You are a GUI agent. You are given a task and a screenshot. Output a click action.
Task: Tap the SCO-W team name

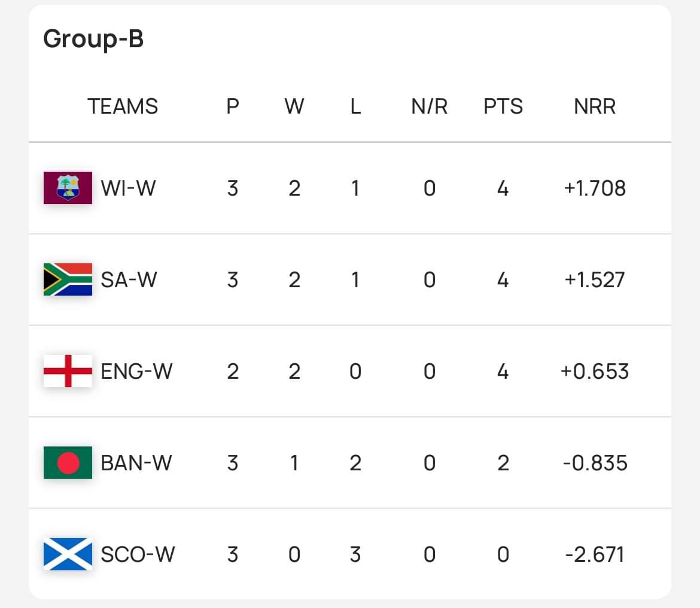coord(138,554)
